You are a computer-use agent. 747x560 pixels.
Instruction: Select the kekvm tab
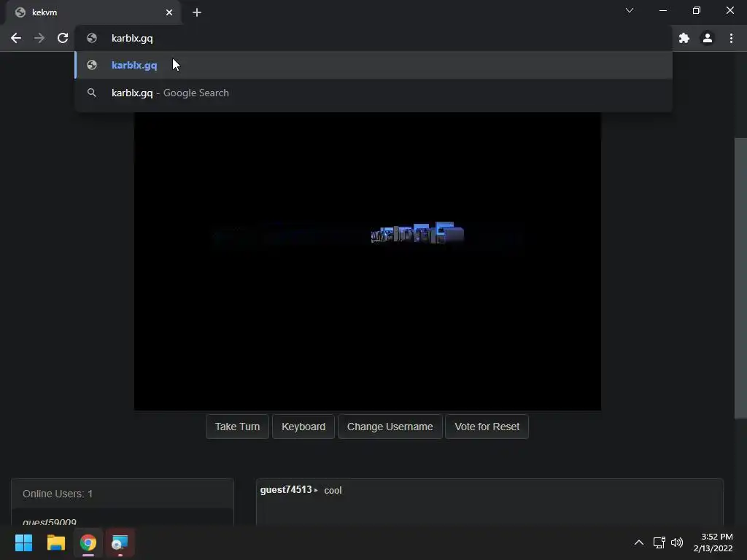click(x=93, y=12)
